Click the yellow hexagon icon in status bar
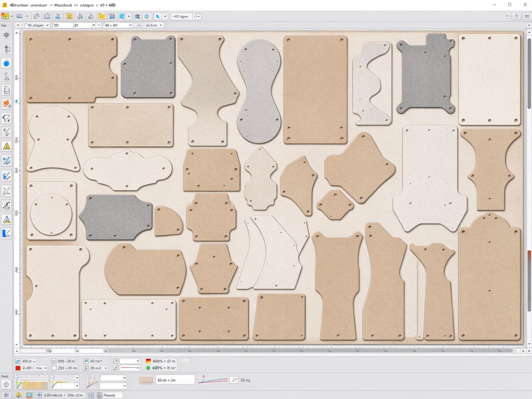The image size is (532, 399). pos(18,395)
